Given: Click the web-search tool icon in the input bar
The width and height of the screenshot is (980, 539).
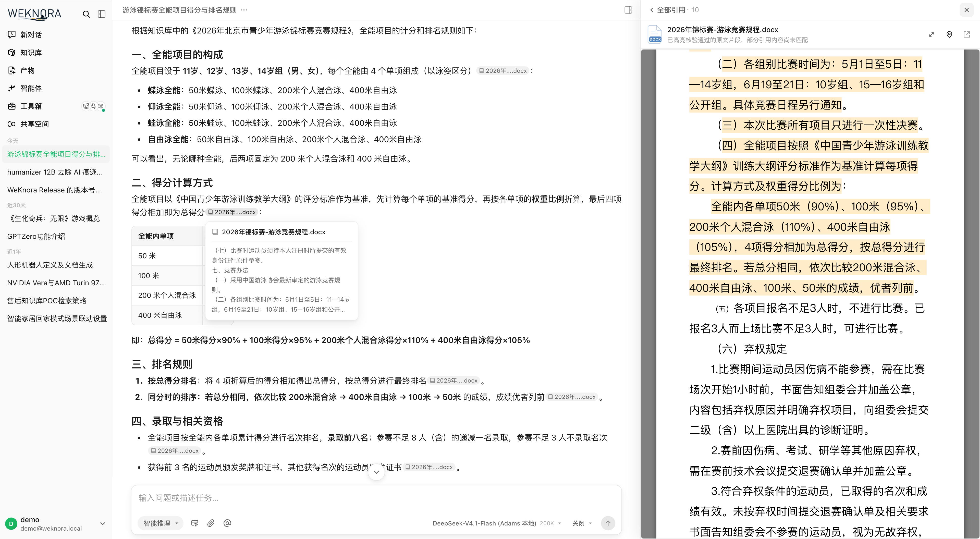Looking at the screenshot, I should pyautogui.click(x=195, y=523).
